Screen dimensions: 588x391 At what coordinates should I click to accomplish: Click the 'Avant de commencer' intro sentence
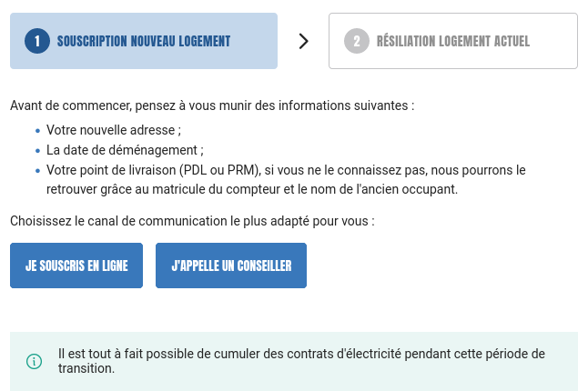click(212, 105)
